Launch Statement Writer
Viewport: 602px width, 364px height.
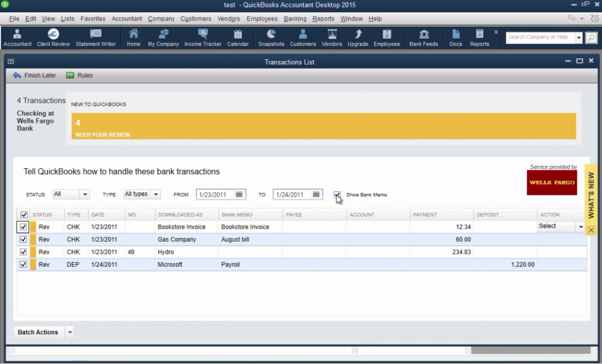(x=96, y=37)
